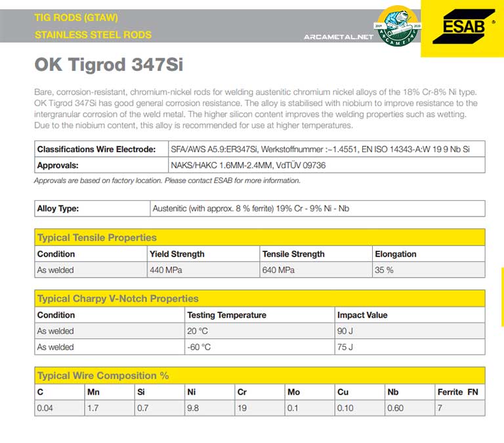Click the 'Cu' composition column header
Screen dimensions: 504x443
(x=343, y=392)
